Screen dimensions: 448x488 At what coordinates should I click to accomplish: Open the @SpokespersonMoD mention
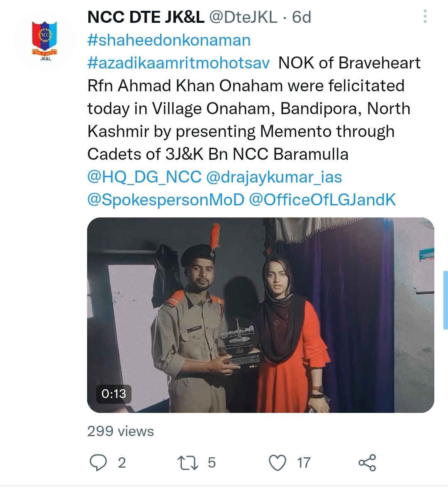(x=166, y=200)
